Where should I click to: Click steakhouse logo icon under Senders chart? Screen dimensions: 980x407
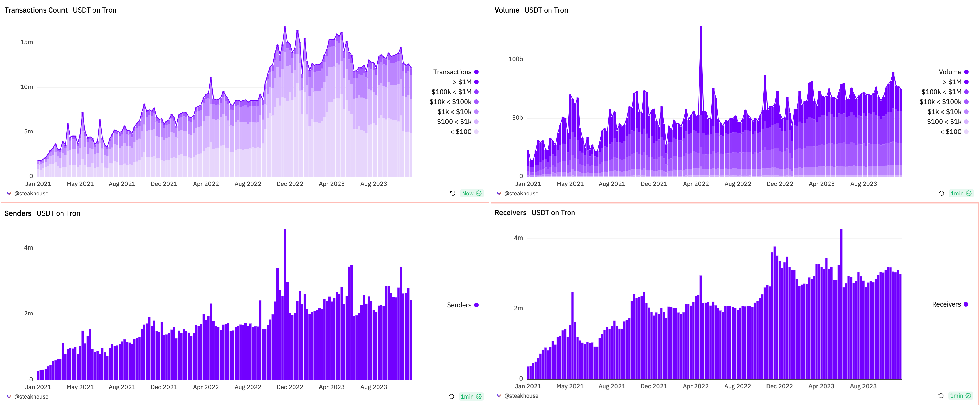[x=9, y=396]
